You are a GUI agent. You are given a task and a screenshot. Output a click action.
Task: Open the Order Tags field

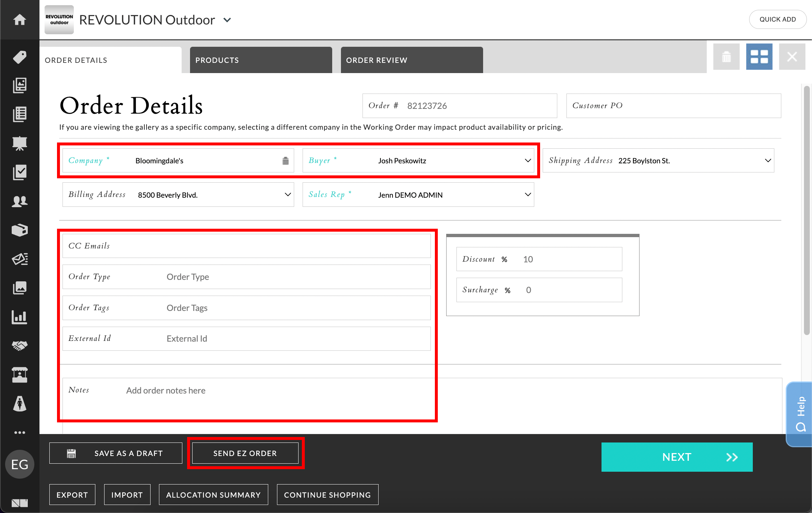click(247, 308)
